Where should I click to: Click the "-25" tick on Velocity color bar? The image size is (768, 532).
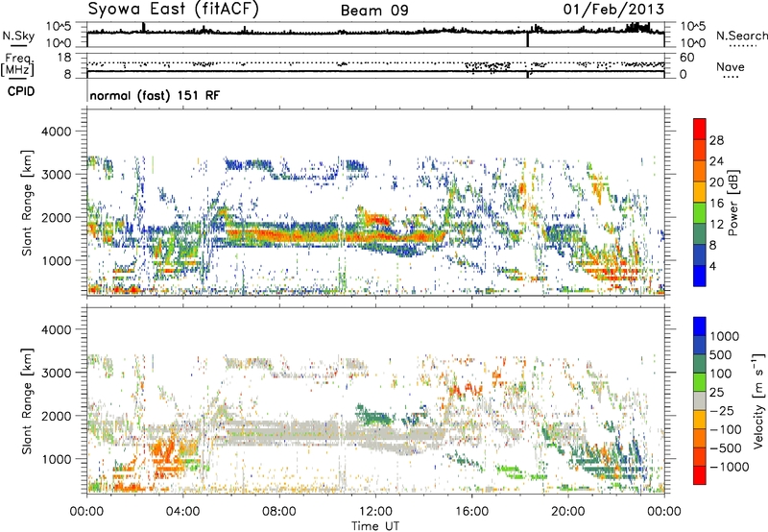click(x=721, y=411)
